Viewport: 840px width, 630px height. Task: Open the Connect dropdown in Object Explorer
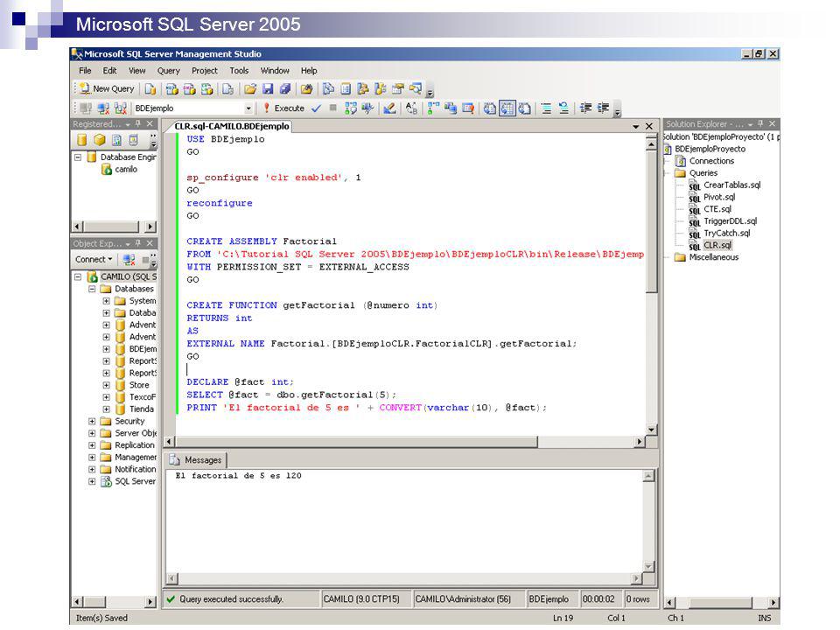pyautogui.click(x=94, y=259)
